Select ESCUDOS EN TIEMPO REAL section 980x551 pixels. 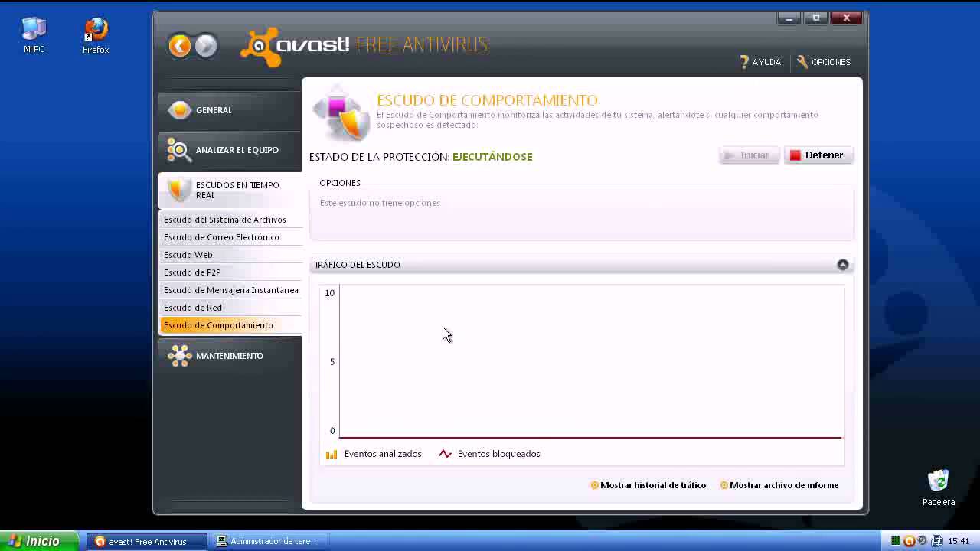pos(230,190)
